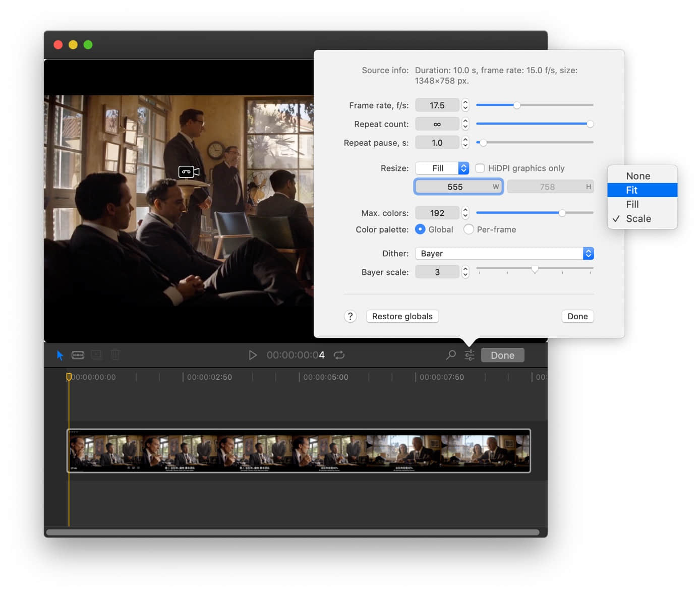This screenshot has width=700, height=595.
Task: Play the video preview
Action: tap(253, 355)
